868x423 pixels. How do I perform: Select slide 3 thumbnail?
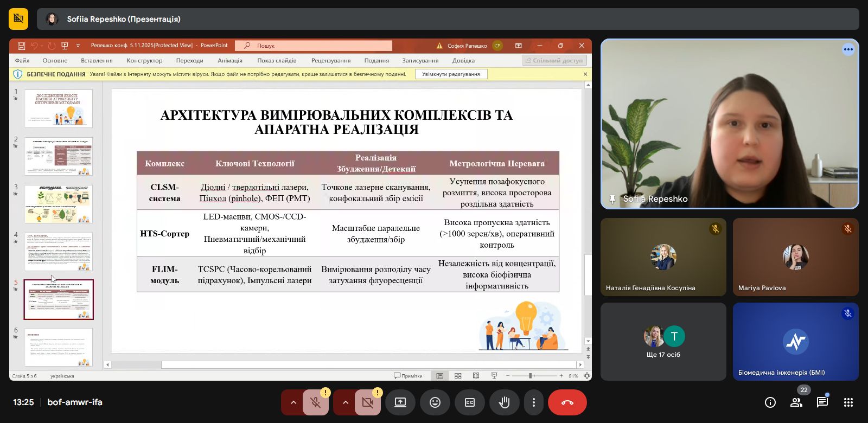coord(59,204)
